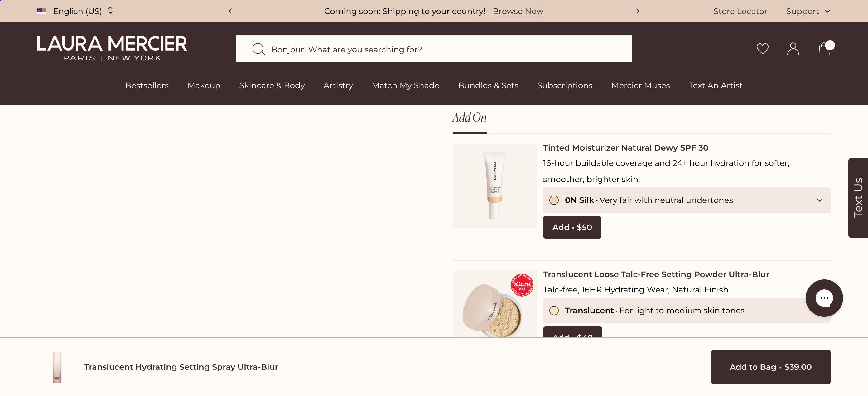Click the Setting Spray thumbnail in sticky bar

[57, 367]
